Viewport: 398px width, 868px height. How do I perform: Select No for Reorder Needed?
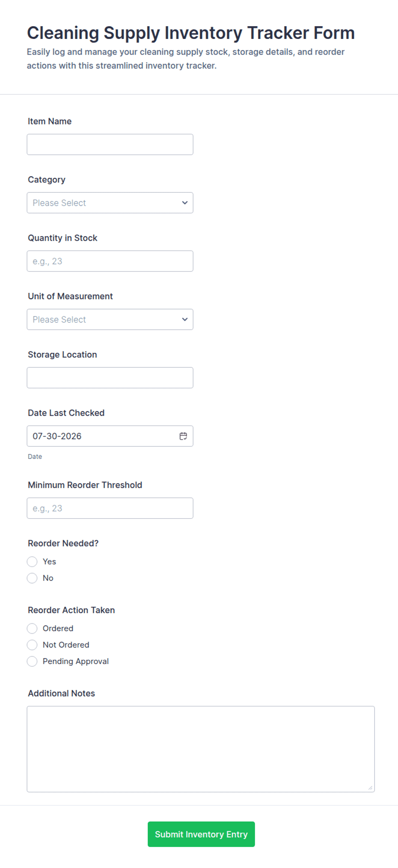point(32,578)
